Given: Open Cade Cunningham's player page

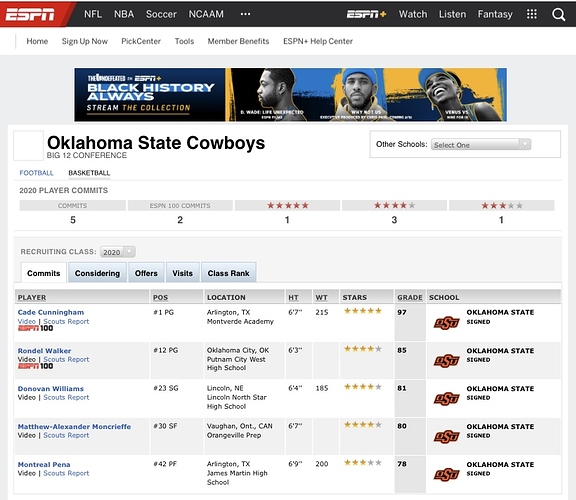Looking at the screenshot, I should tap(51, 312).
